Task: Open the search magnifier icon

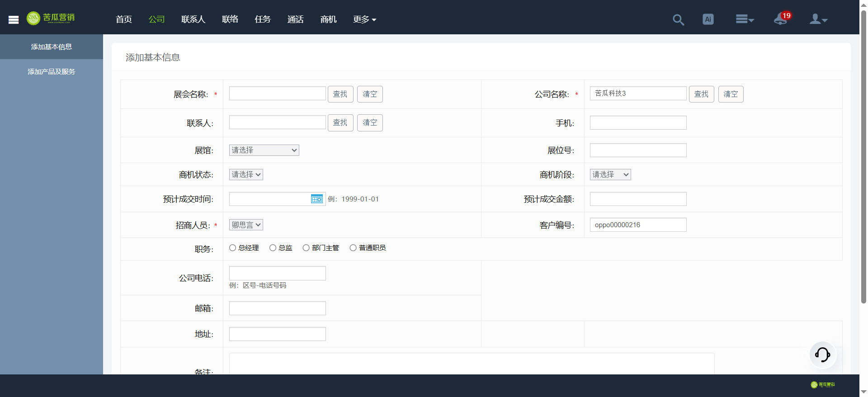Action: tap(678, 19)
